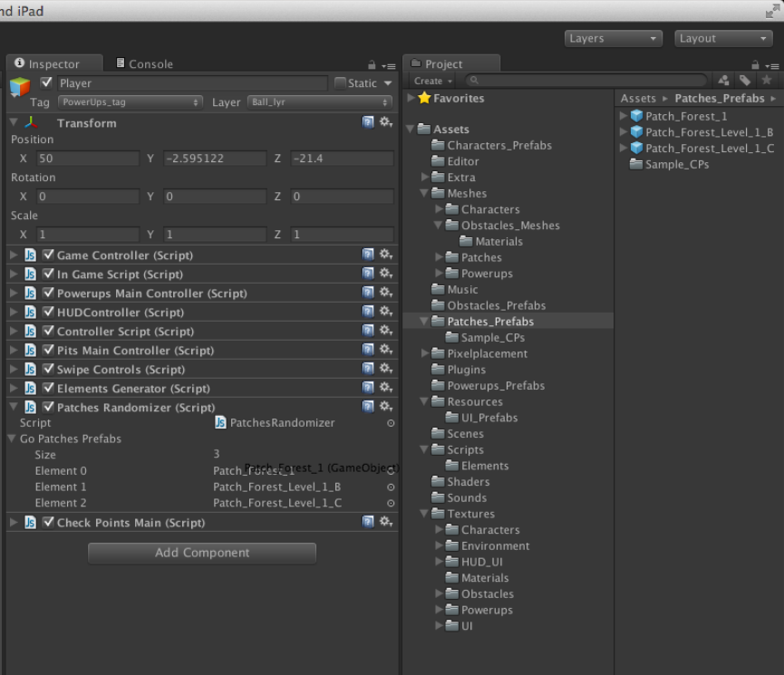
Task: Click the Project search field
Action: click(586, 80)
